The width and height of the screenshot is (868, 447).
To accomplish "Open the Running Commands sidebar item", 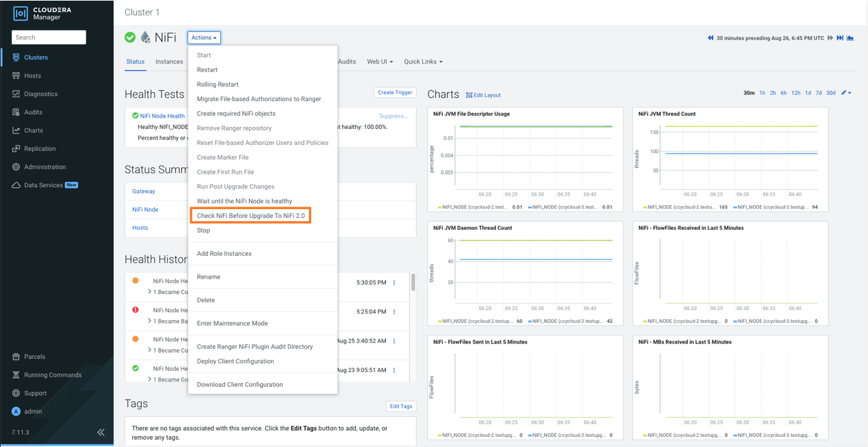I will tap(52, 375).
